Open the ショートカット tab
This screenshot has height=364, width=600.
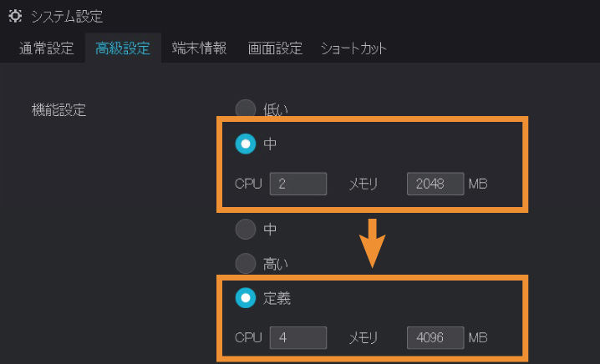[x=353, y=48]
